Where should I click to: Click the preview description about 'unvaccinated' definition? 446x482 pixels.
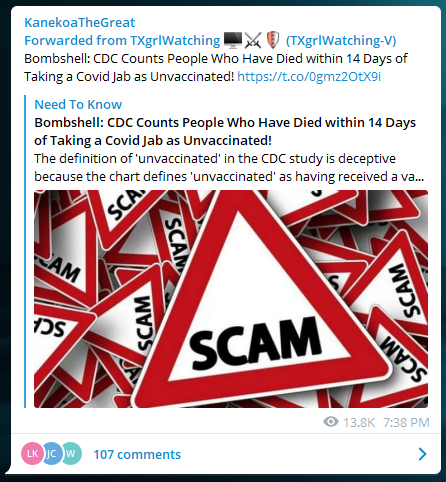point(229,168)
